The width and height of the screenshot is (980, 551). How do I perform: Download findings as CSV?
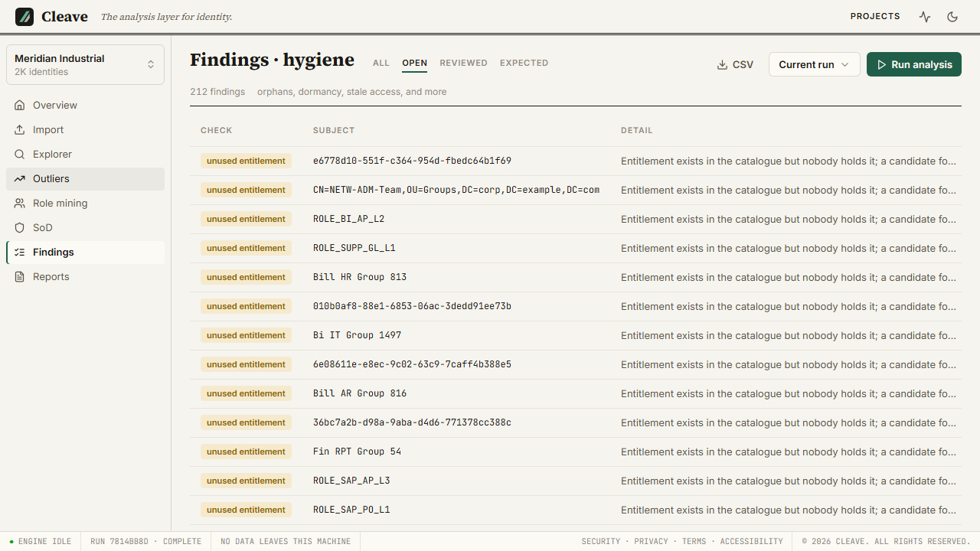[735, 65]
